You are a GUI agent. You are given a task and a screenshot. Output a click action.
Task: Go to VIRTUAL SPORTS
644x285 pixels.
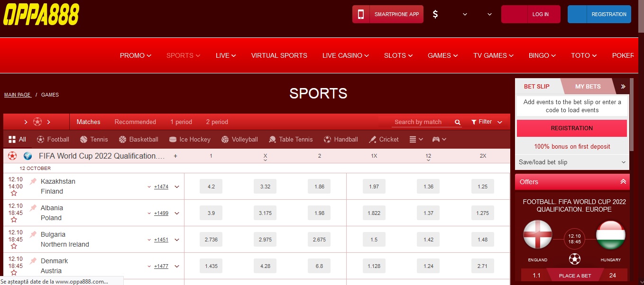[279, 55]
